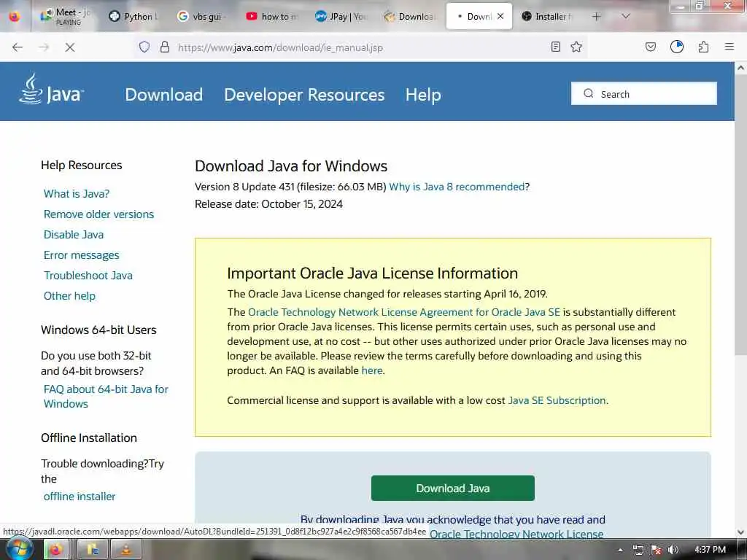Show hidden tray icons arrow

pyautogui.click(x=620, y=550)
